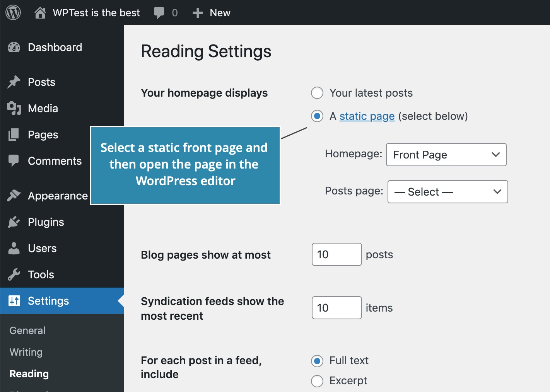This screenshot has height=392, width=550.
Task: Open the Plugins menu label
Action: tap(46, 222)
